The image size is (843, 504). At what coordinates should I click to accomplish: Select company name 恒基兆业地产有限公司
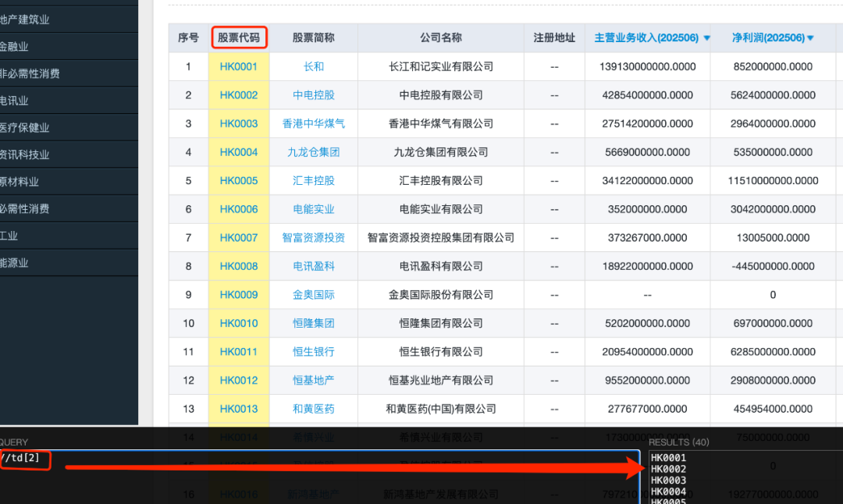tap(441, 380)
